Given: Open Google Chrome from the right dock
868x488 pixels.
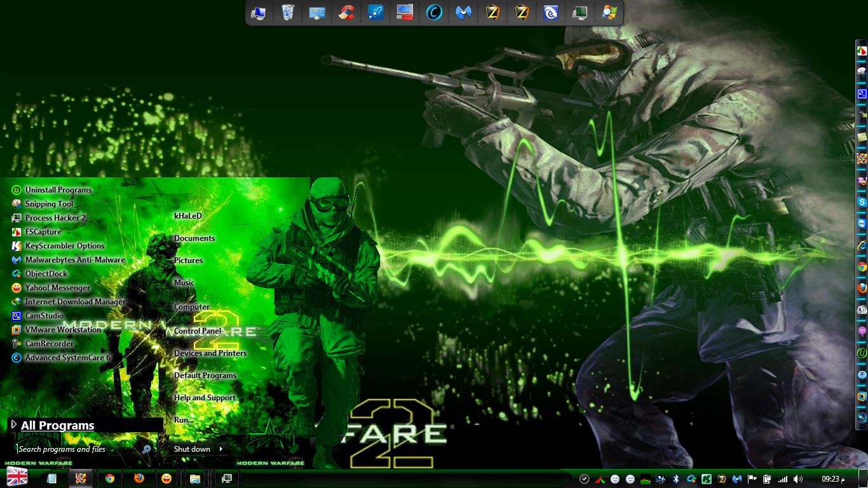Looking at the screenshot, I should pyautogui.click(x=862, y=267).
